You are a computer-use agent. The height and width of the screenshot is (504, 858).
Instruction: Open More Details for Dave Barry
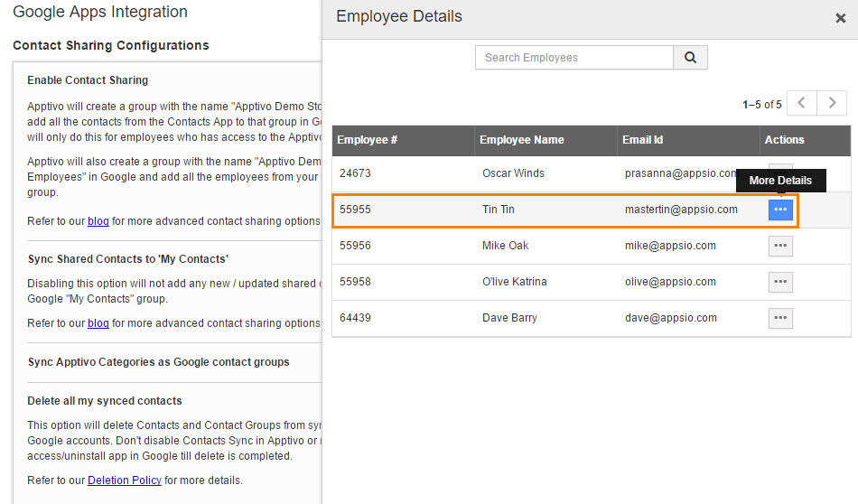(780, 318)
